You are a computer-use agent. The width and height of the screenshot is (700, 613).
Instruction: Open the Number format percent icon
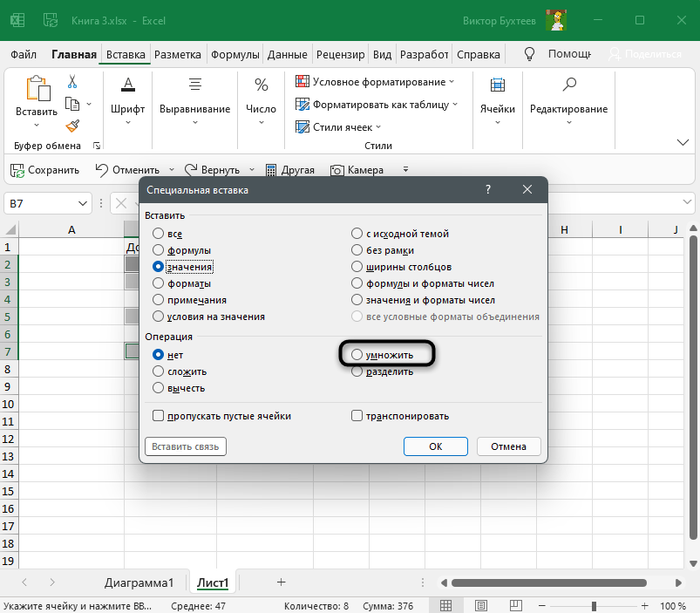point(261,85)
